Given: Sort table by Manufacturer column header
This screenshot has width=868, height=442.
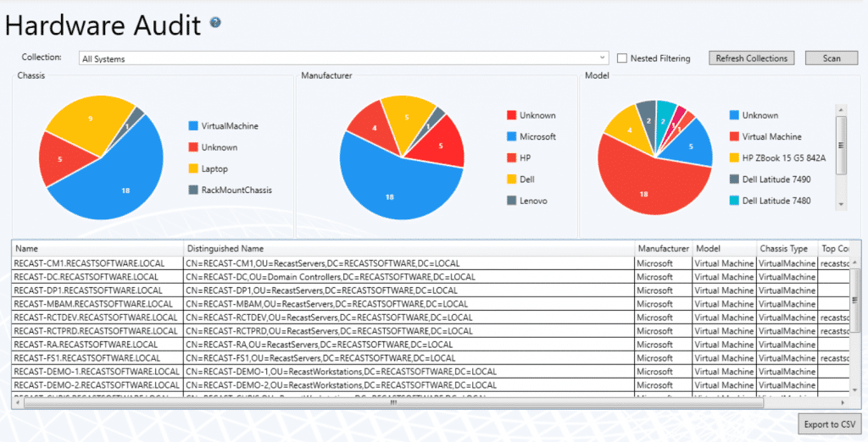Looking at the screenshot, I should [663, 249].
